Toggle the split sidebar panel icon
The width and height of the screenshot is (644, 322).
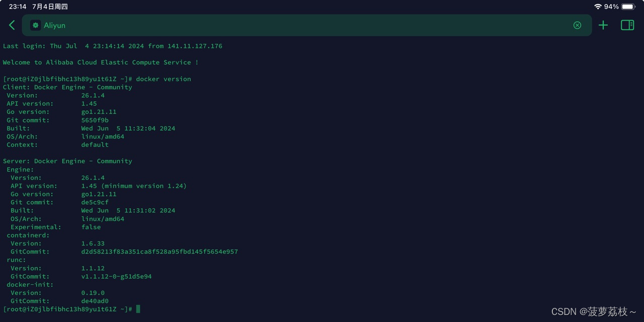pos(627,25)
